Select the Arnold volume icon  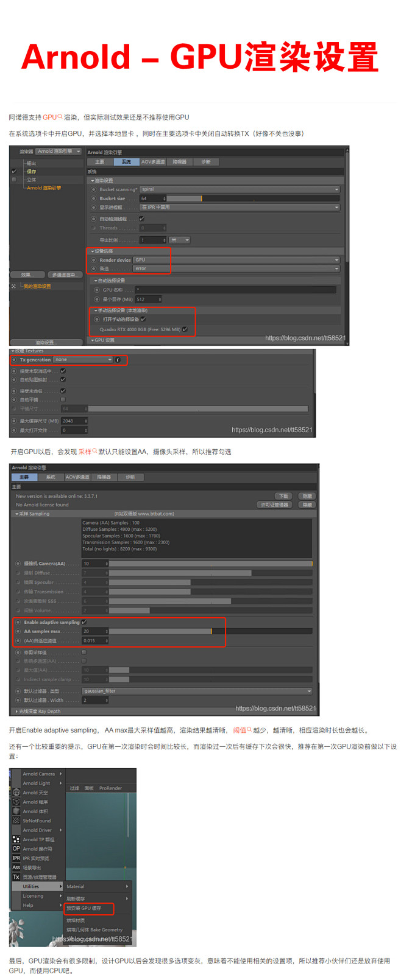[16, 811]
